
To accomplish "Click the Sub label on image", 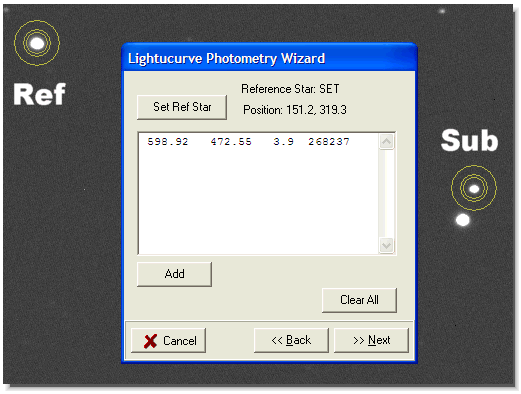I will click(469, 140).
